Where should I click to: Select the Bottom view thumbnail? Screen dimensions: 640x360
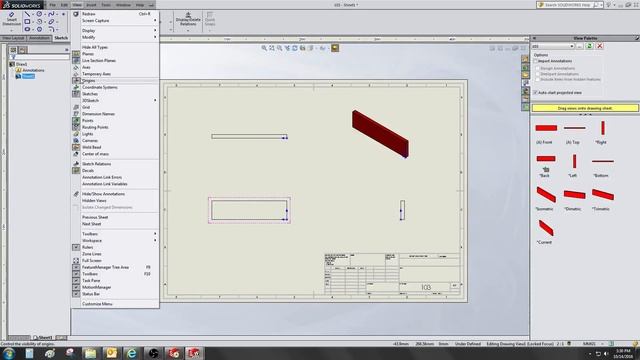pyautogui.click(x=603, y=161)
